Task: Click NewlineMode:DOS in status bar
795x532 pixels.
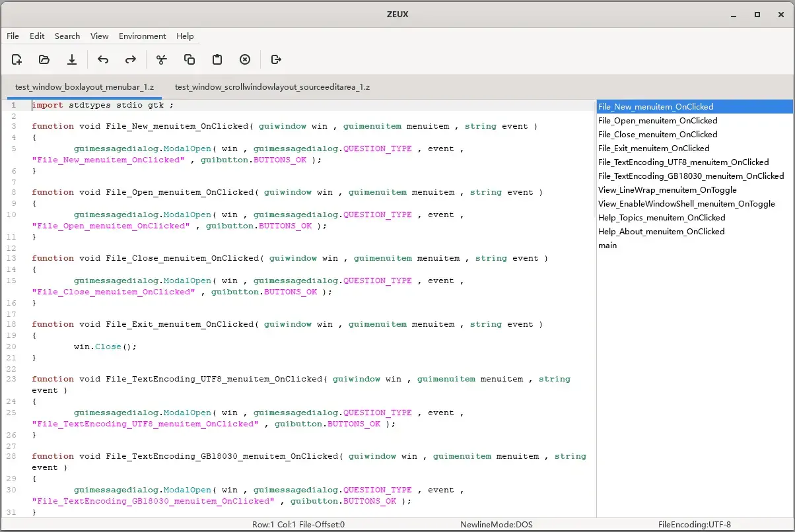Action: click(x=497, y=525)
